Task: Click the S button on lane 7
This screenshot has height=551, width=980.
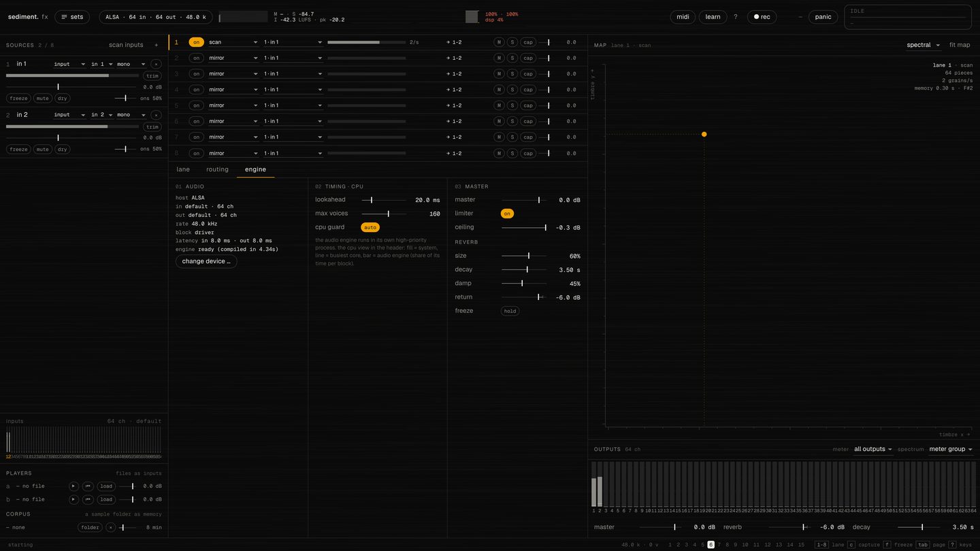Action: click(512, 137)
